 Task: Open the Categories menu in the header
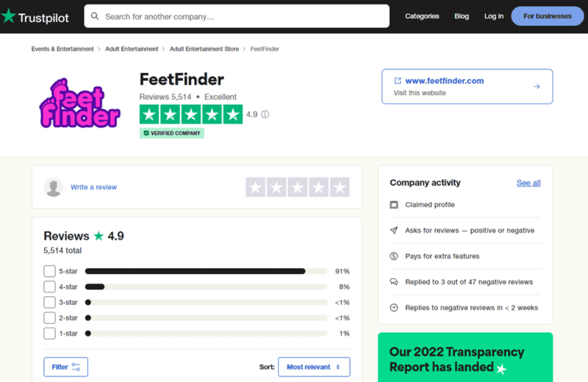coord(422,16)
